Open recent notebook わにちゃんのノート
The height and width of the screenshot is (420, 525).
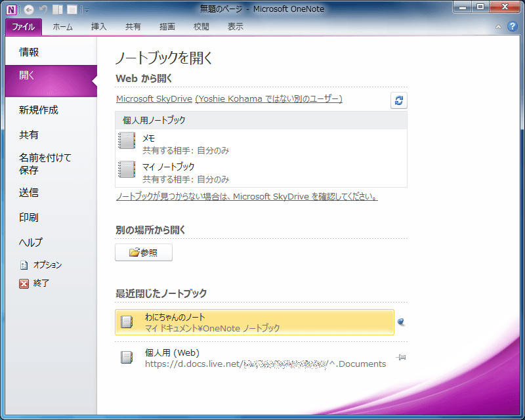tap(255, 322)
